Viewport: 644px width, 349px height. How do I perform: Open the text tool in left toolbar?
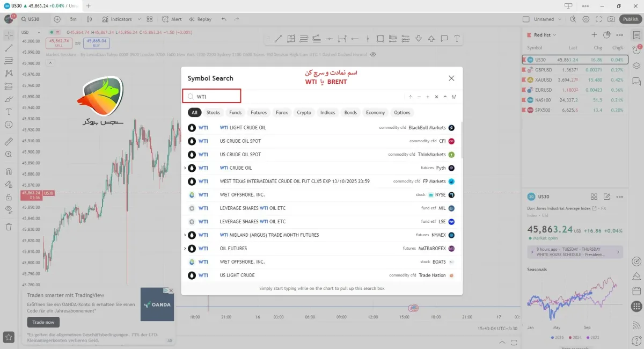point(9,112)
